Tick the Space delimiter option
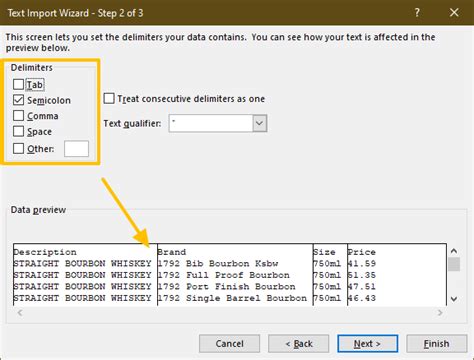Viewport: 474px width, 360px height. [x=18, y=131]
